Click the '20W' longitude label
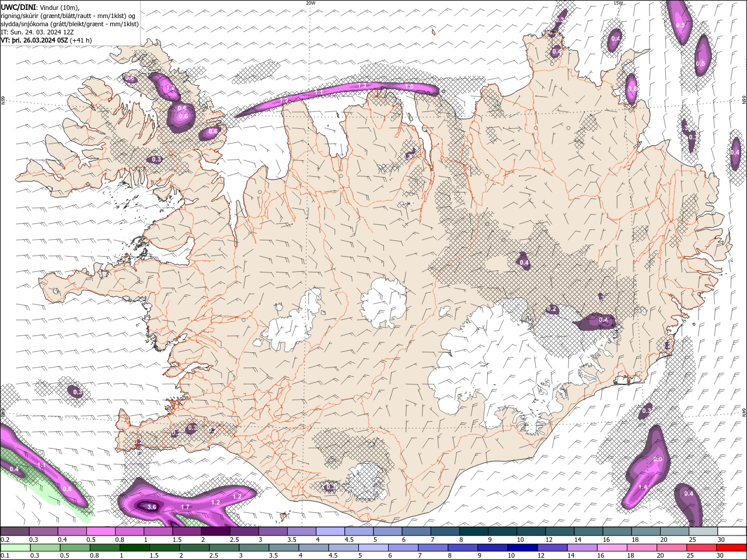 [x=310, y=3]
